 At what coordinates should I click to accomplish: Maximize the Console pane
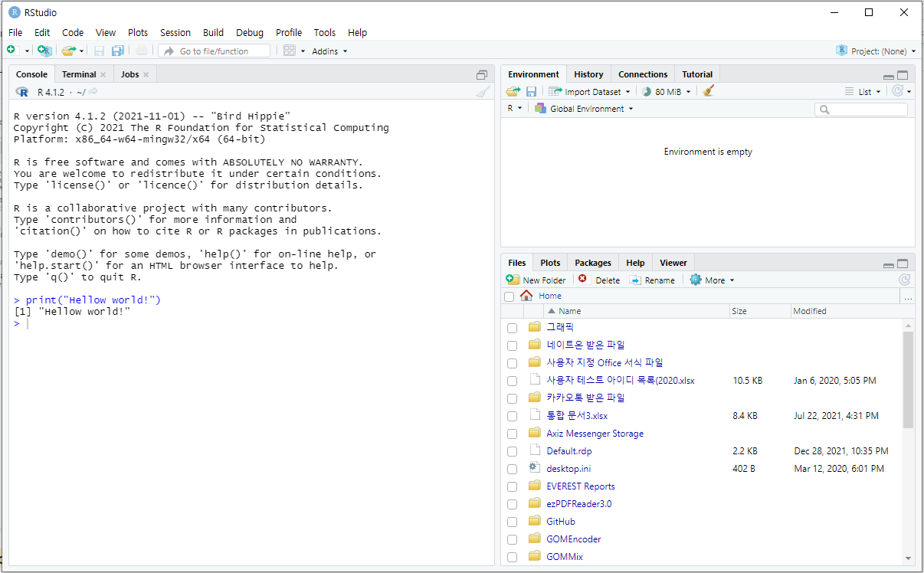482,74
